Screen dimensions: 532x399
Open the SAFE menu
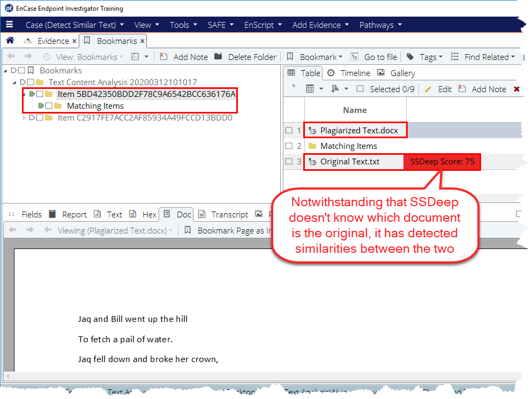point(221,25)
